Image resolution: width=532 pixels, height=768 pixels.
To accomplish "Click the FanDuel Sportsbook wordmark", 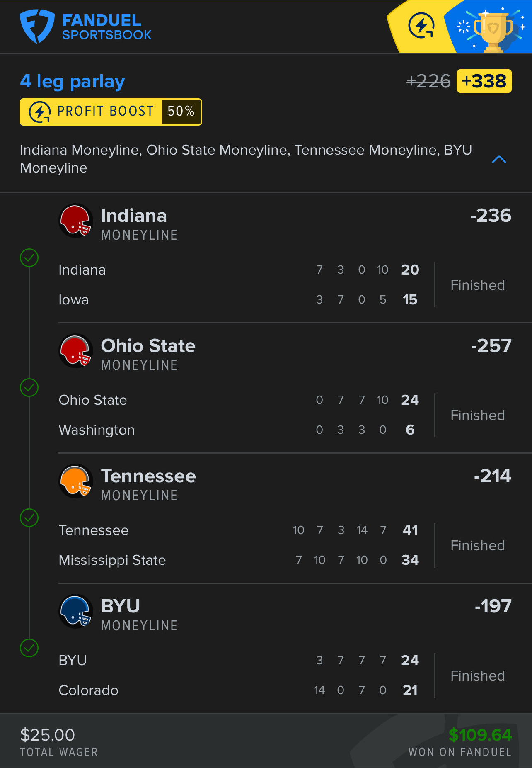I will (x=106, y=27).
